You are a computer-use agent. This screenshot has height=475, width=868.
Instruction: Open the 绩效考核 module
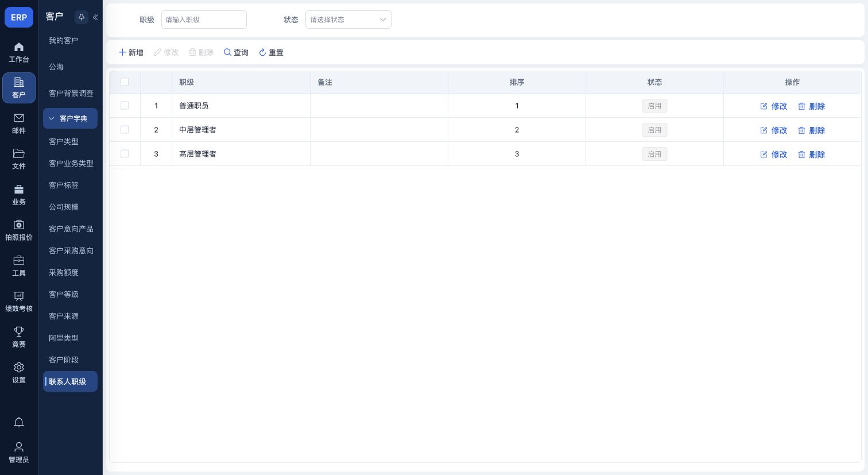[x=19, y=302]
